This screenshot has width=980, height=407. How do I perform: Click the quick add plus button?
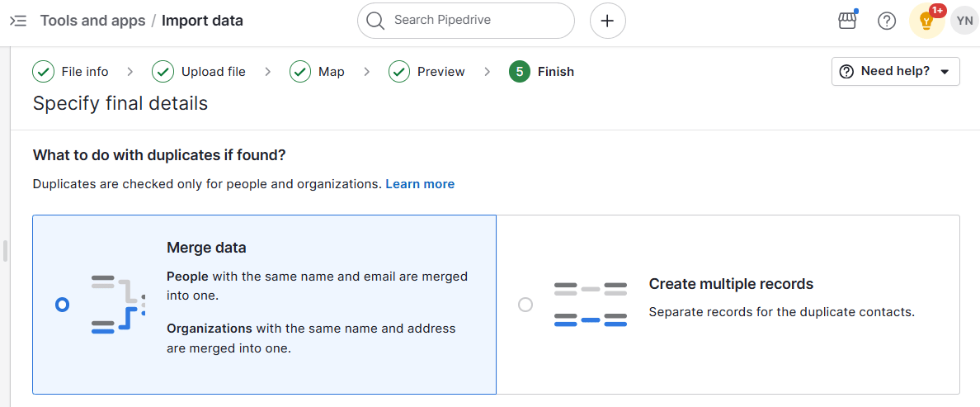[x=607, y=21]
